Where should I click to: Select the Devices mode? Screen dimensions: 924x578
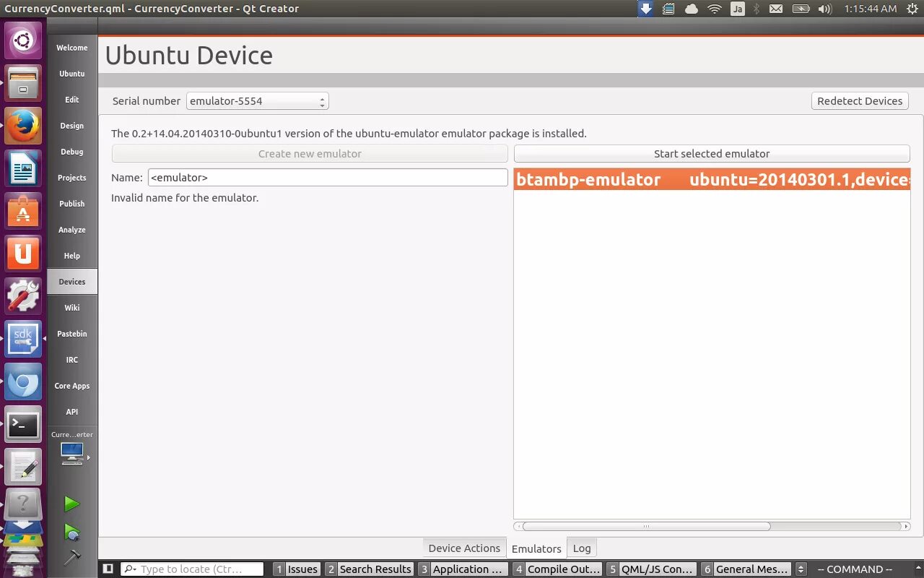point(72,282)
